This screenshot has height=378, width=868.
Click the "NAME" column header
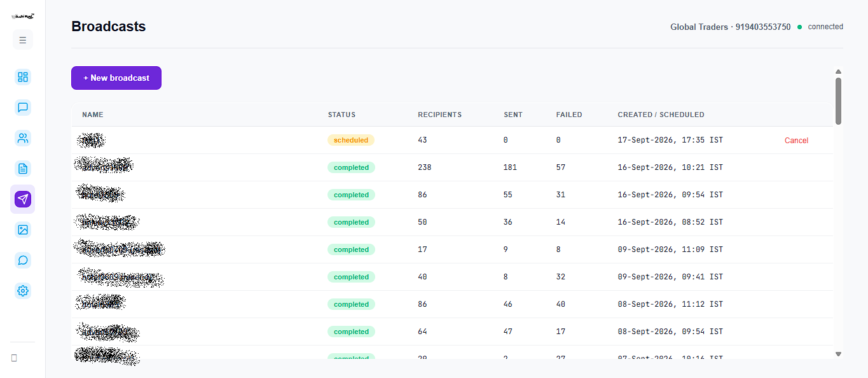click(93, 115)
